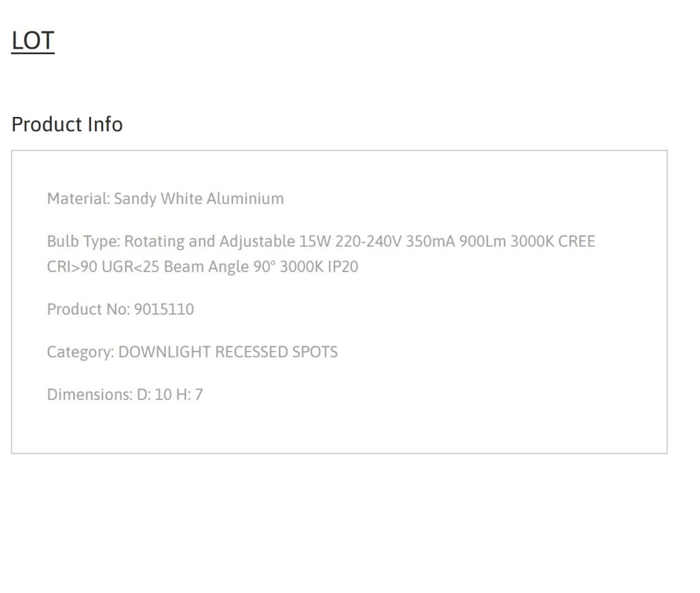The image size is (700, 593).
Task: Click the Product No label
Action: pos(88,309)
